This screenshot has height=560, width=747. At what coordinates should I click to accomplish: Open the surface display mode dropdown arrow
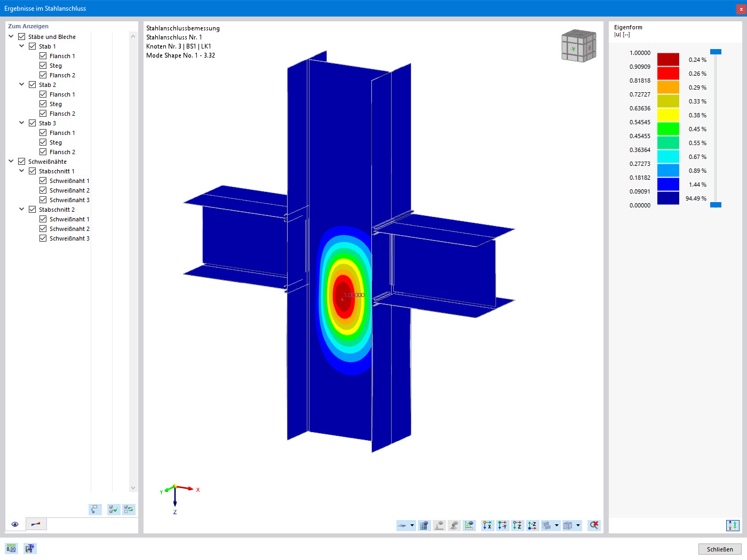(x=412, y=526)
